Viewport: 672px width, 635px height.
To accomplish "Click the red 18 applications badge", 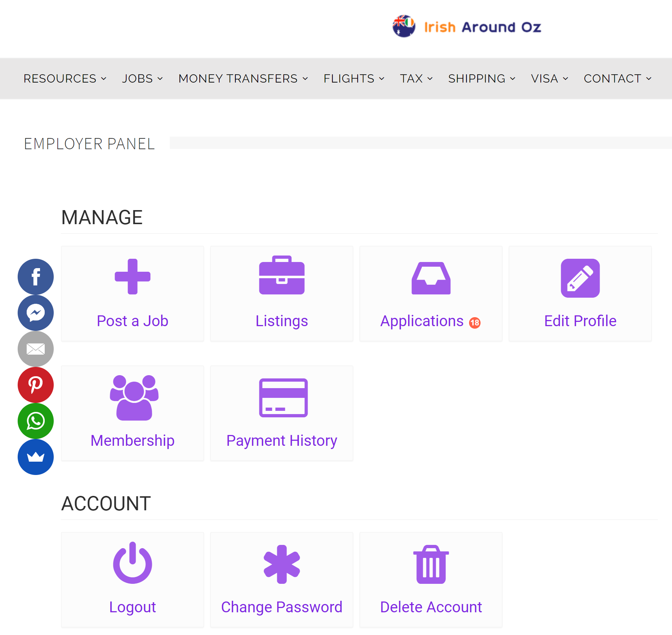I will tap(475, 323).
